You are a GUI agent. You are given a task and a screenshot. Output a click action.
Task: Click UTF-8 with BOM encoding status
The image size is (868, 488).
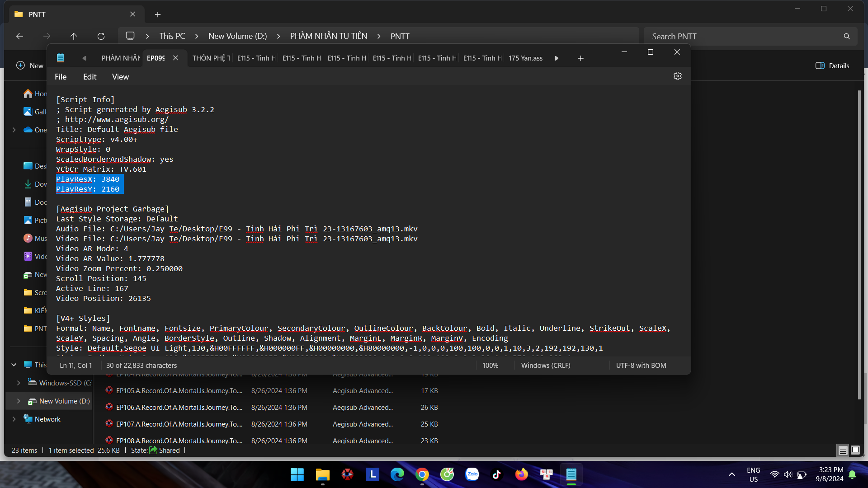click(641, 365)
